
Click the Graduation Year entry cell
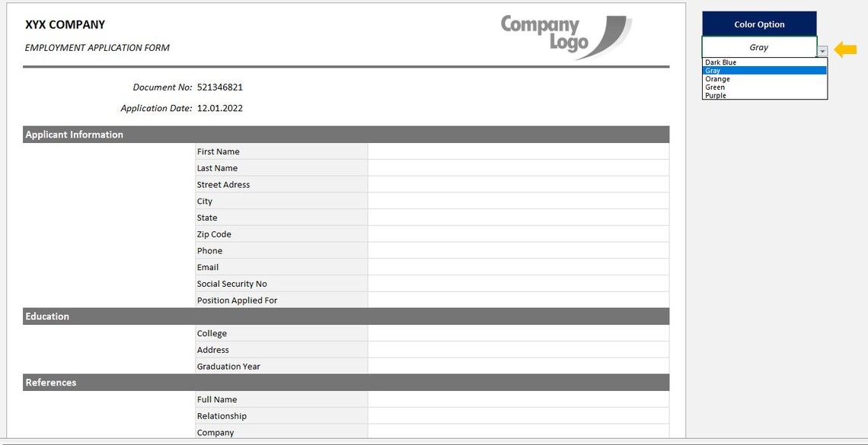pos(518,366)
